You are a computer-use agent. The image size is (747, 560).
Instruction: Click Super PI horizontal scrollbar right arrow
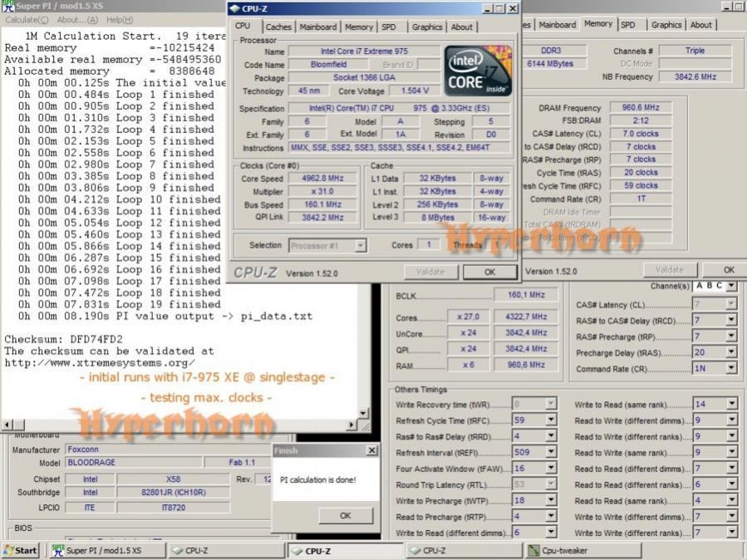[x=351, y=425]
